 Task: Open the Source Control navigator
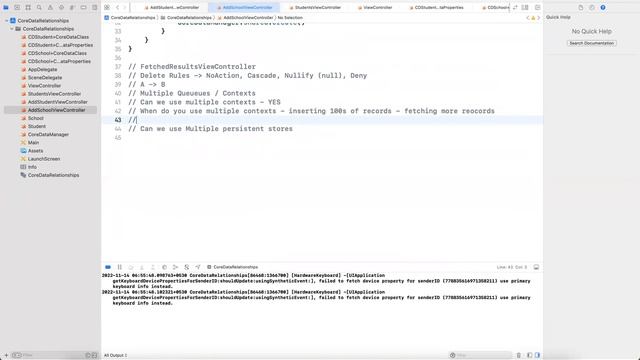(17, 7)
